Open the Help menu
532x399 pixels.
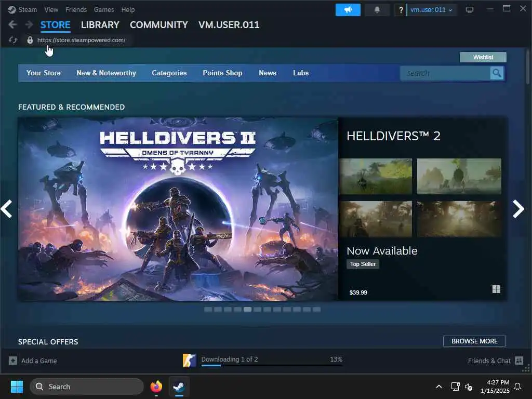pos(128,9)
